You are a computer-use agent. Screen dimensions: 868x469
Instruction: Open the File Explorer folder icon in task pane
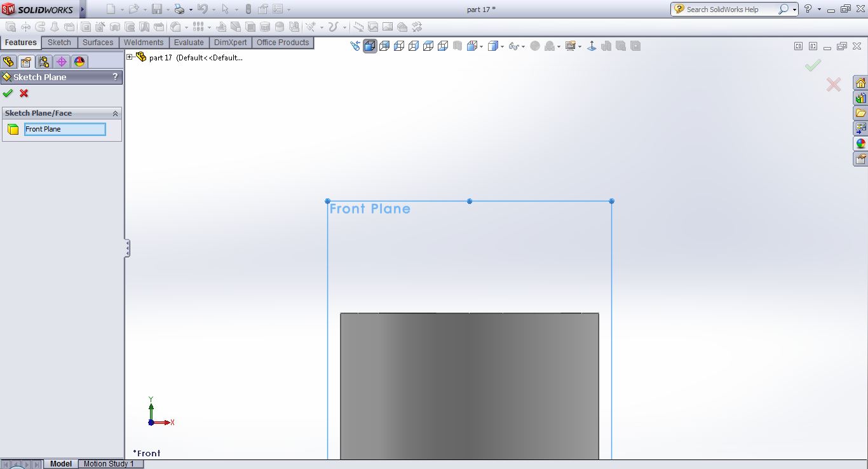point(860,113)
